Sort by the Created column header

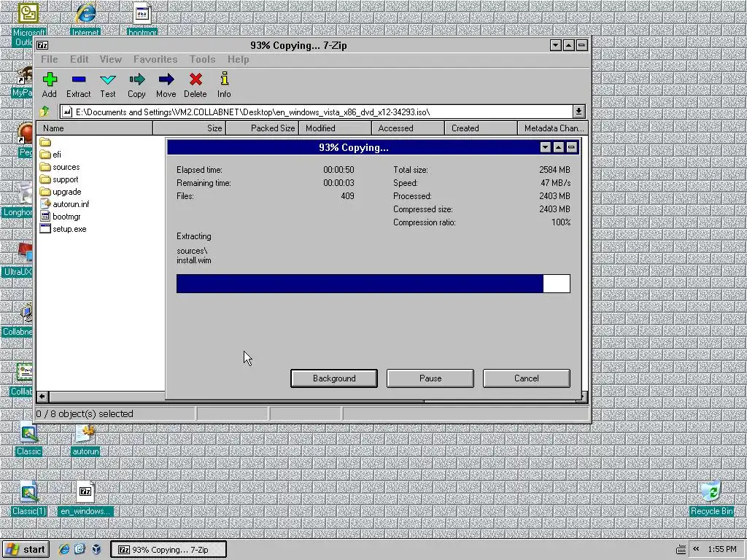pos(481,128)
